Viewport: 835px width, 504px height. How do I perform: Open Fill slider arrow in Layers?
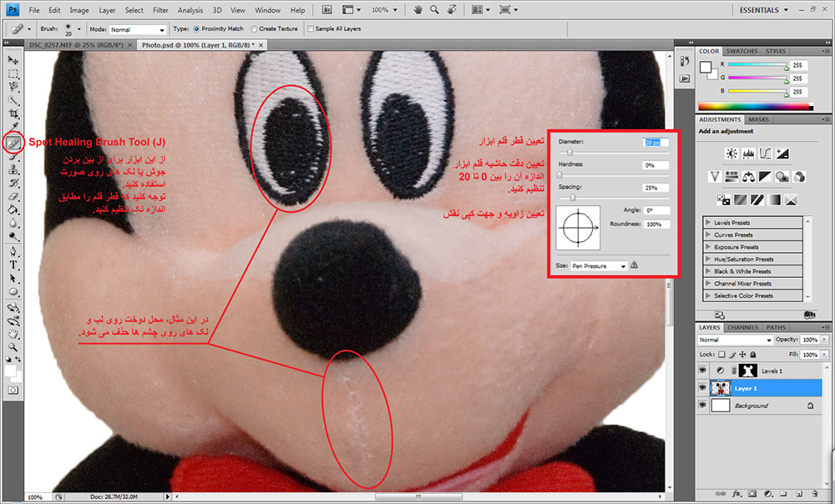point(825,355)
